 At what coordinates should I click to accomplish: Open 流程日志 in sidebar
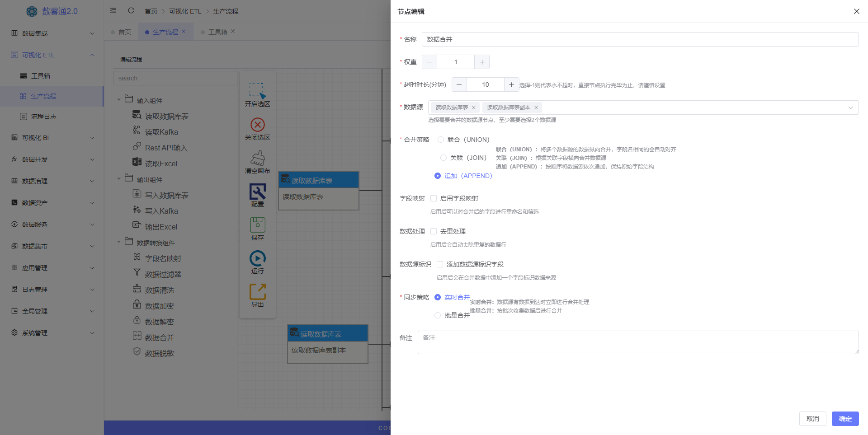tap(52, 117)
